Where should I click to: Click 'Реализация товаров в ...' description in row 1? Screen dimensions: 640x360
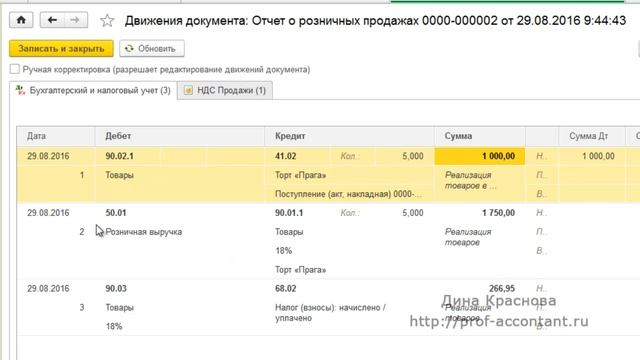pos(470,180)
